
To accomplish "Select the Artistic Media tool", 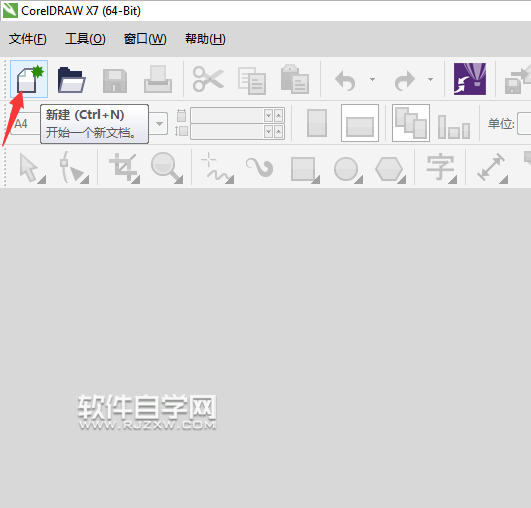I will coord(260,167).
